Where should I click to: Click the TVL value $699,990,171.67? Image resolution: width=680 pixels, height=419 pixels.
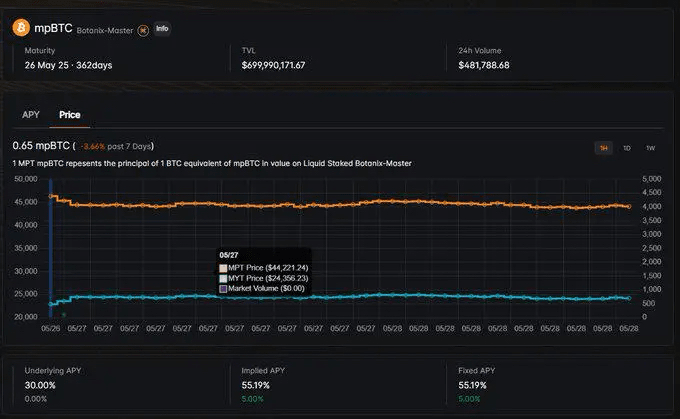pyautogui.click(x=287, y=65)
